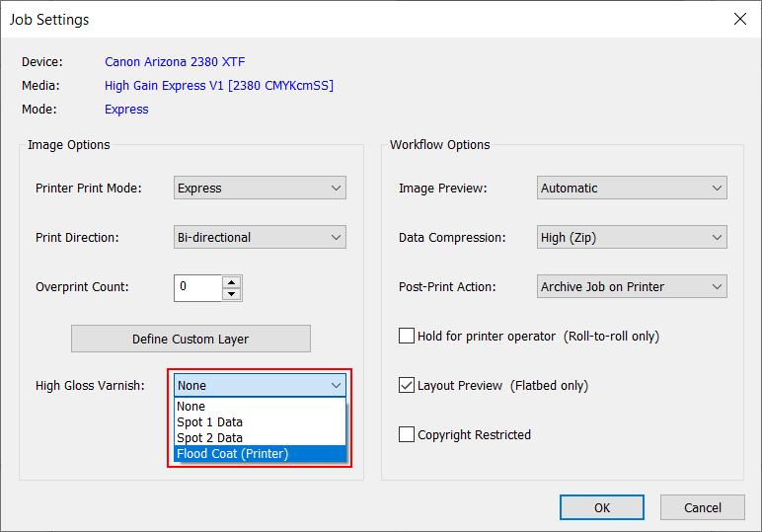Screen dimensions: 762x532
Task: Uncheck the Layout Preview checkbox
Action: pos(407,385)
